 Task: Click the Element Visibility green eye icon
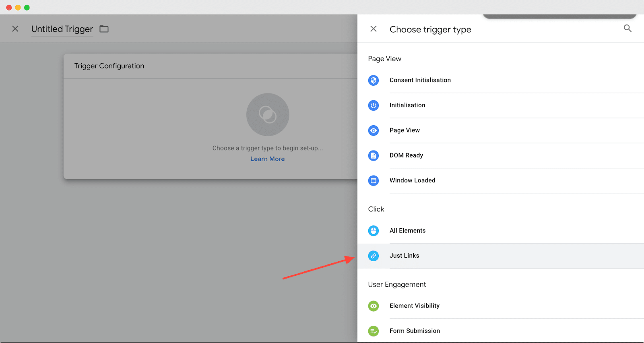point(374,306)
